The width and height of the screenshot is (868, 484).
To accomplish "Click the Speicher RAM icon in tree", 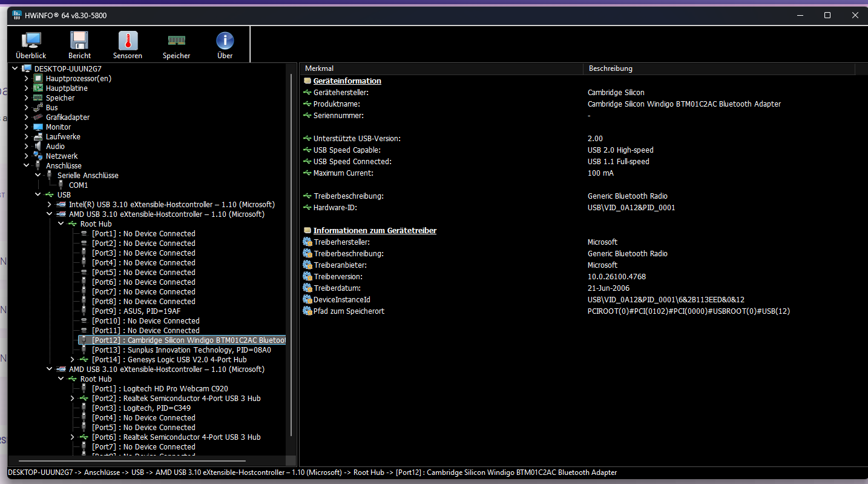I will (38, 98).
